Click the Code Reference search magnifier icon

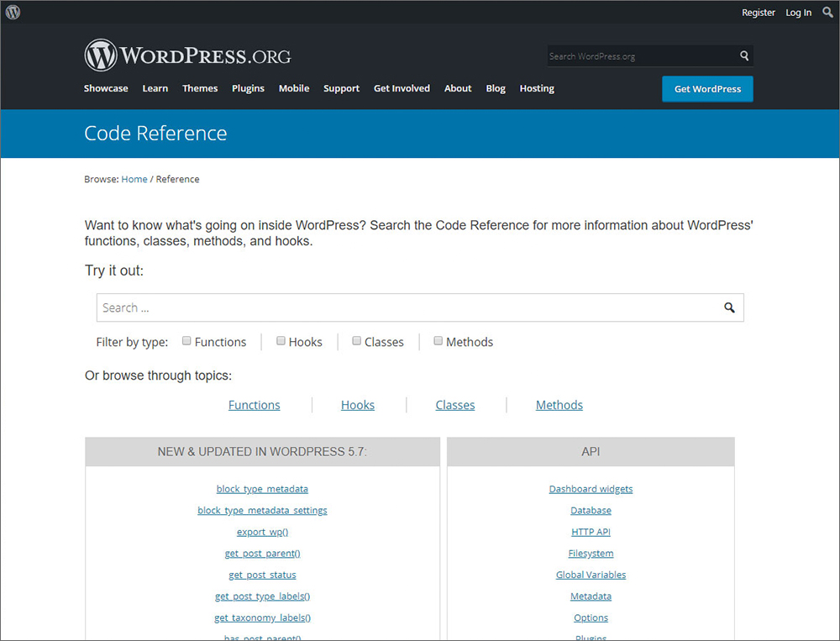pos(729,307)
